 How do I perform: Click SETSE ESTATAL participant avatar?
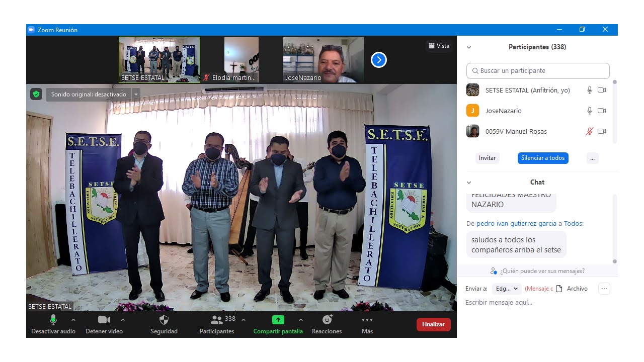click(x=472, y=90)
